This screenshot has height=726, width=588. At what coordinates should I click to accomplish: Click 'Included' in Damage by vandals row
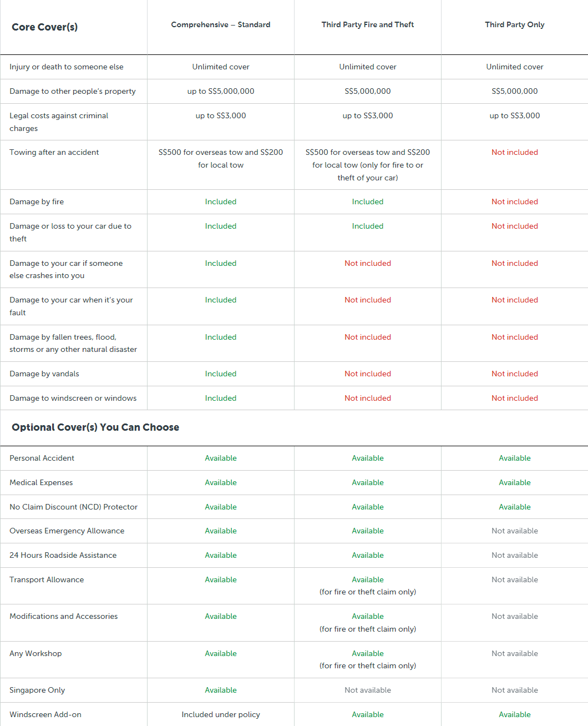(x=221, y=374)
